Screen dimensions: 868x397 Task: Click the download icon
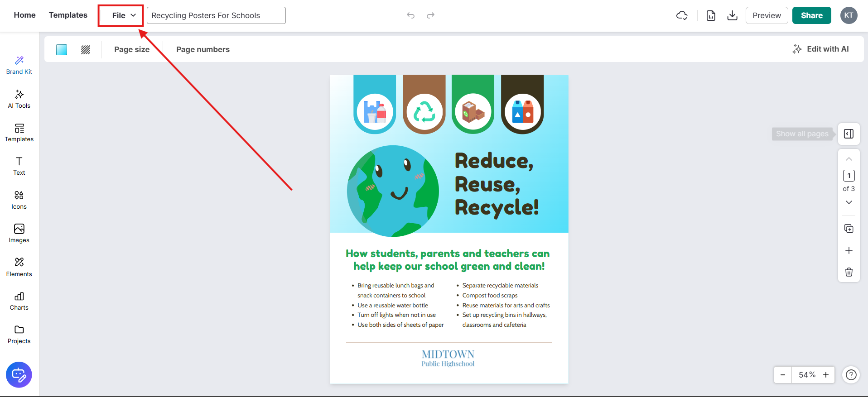(732, 15)
